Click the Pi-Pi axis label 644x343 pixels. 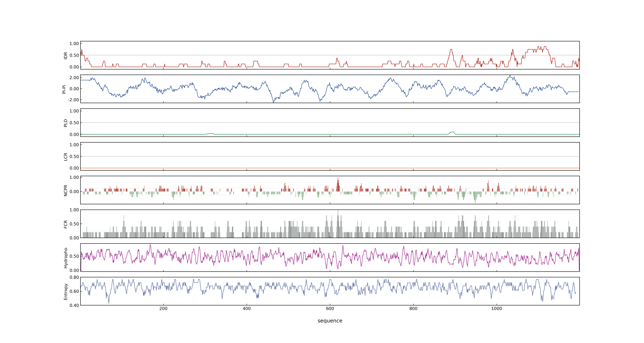pyautogui.click(x=64, y=89)
